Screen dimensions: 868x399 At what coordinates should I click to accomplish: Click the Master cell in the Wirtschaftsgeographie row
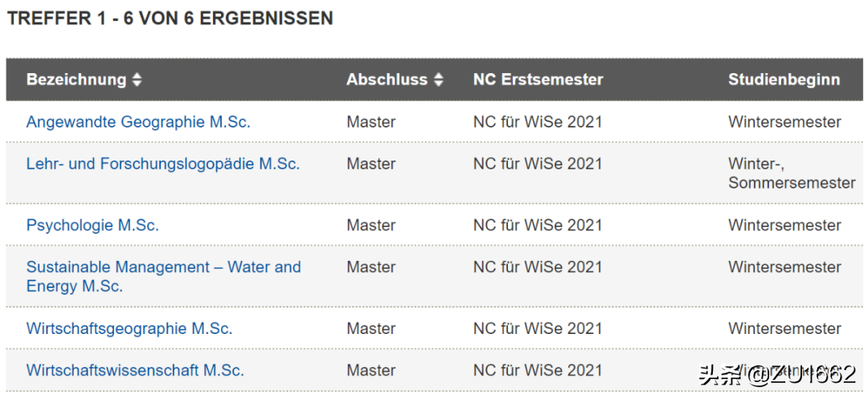[x=371, y=328]
